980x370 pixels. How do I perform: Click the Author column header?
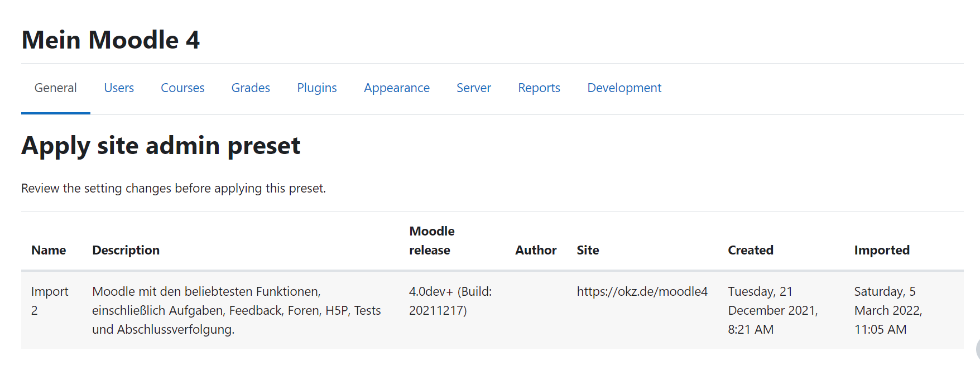536,250
